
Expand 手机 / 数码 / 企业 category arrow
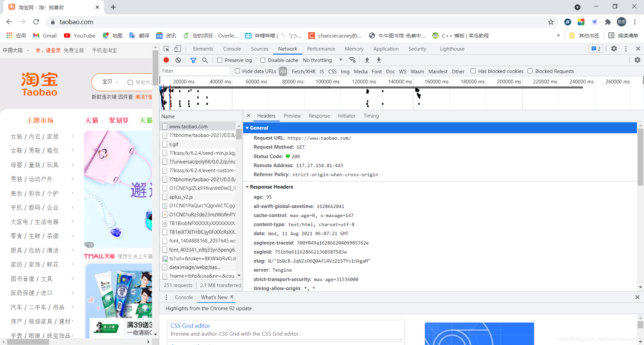[x=72, y=207]
